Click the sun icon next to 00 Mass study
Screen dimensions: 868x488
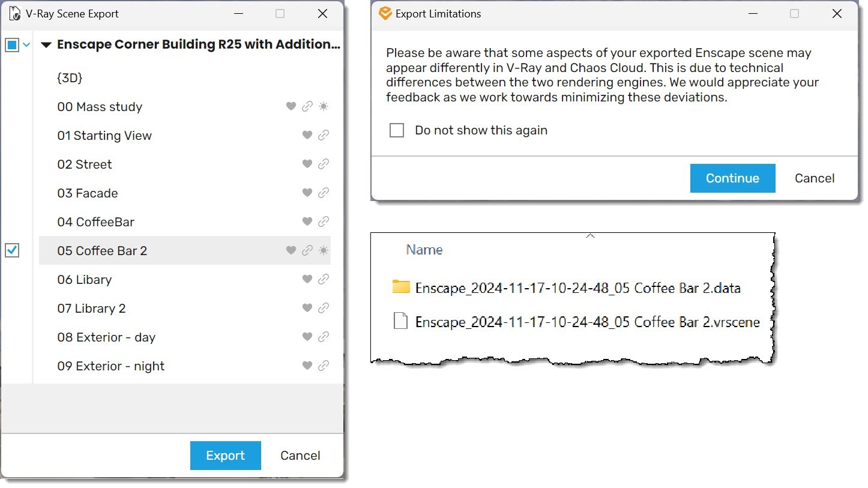point(324,106)
